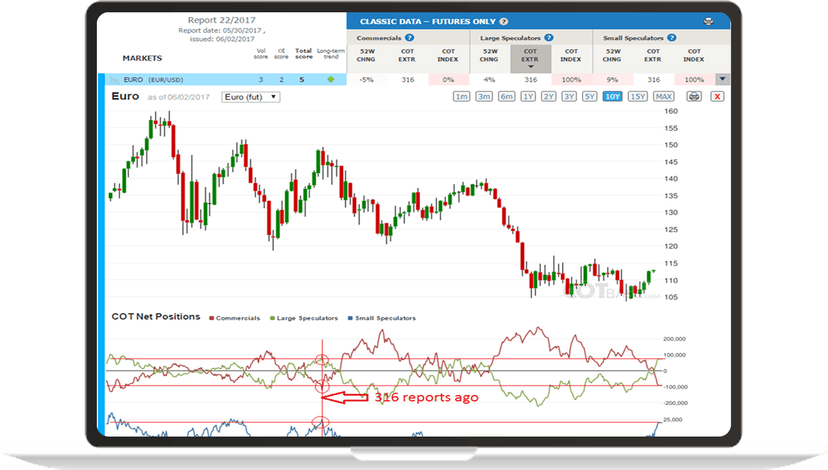Click Small Speculators group header label
The image size is (828, 470).
tap(633, 38)
